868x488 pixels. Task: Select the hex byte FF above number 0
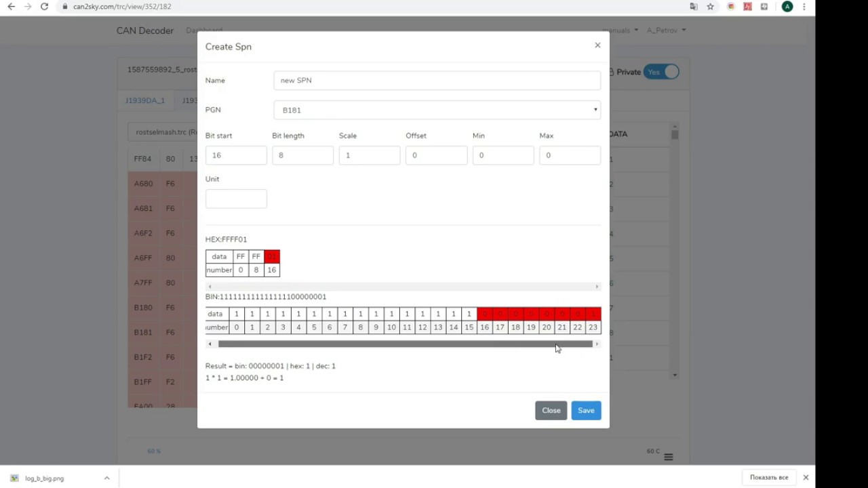[240, 257]
